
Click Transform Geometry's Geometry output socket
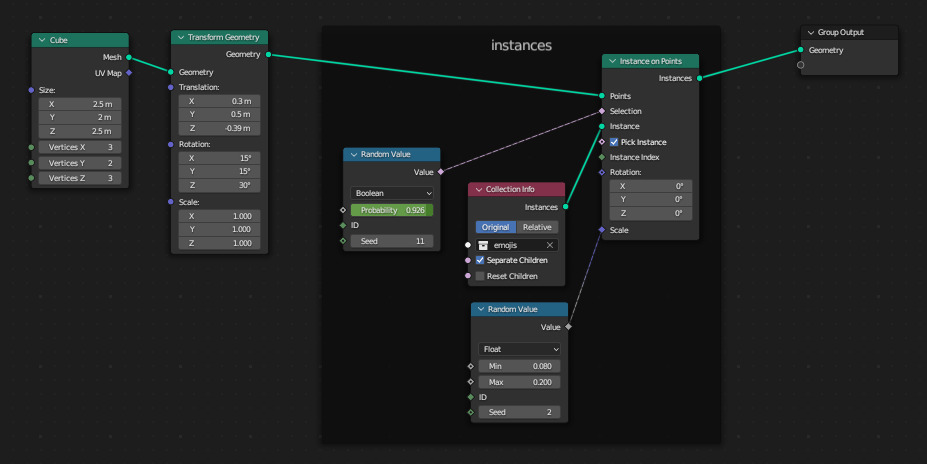click(268, 54)
